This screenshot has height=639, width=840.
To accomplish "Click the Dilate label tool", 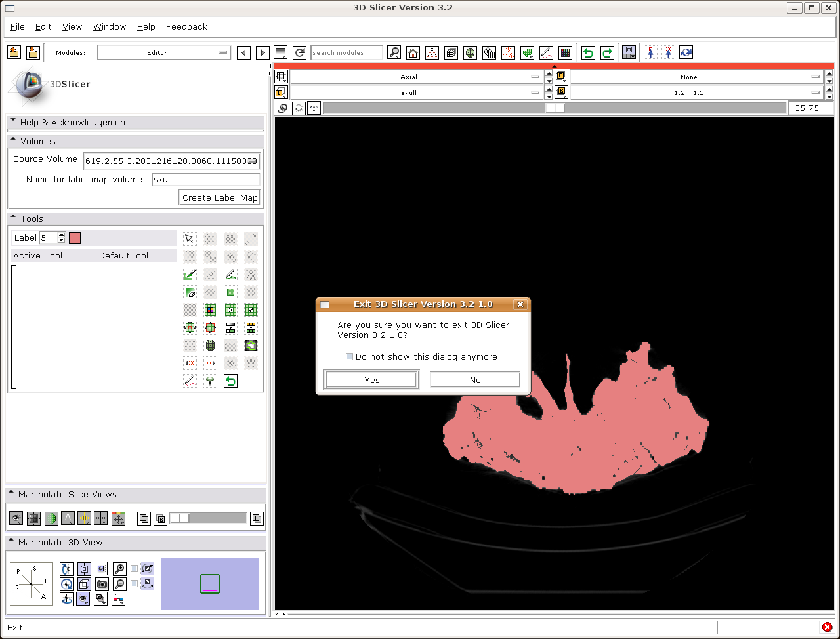I will click(210, 327).
